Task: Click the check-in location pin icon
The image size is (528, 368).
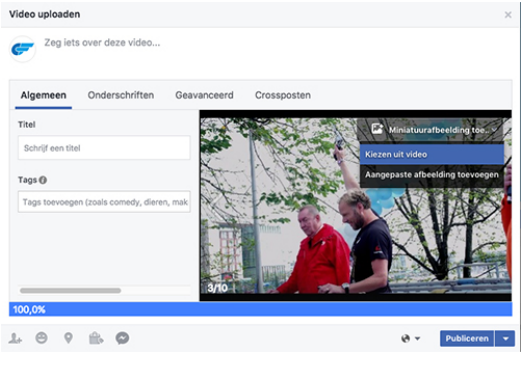Action: tap(68, 338)
